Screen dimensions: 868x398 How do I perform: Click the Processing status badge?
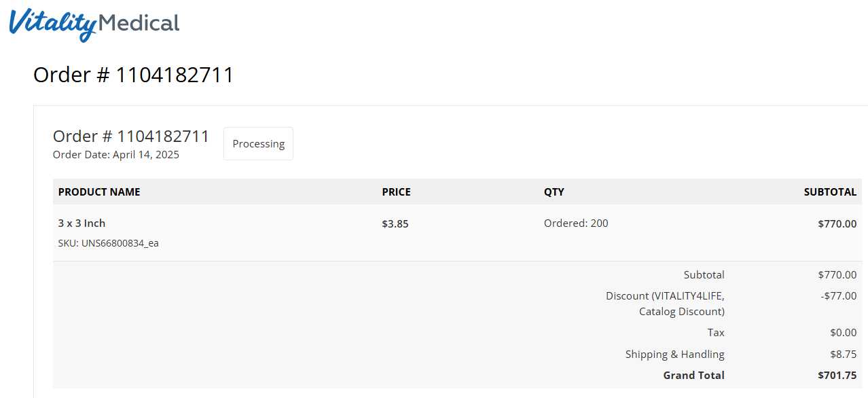[258, 144]
